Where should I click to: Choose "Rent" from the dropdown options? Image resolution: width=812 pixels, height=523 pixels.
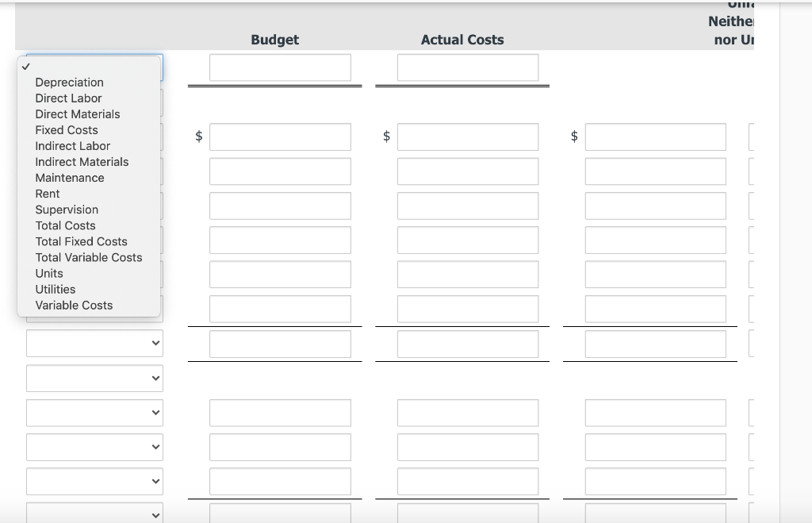pyautogui.click(x=47, y=193)
